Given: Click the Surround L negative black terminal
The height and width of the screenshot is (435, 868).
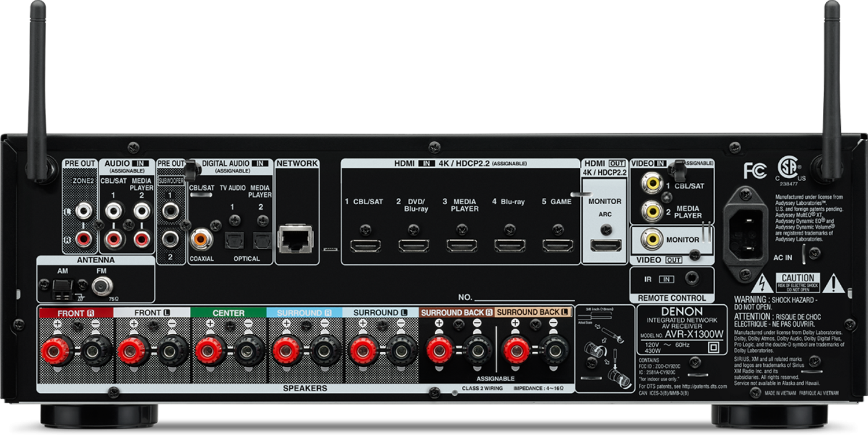Looking at the screenshot, I should (x=402, y=350).
